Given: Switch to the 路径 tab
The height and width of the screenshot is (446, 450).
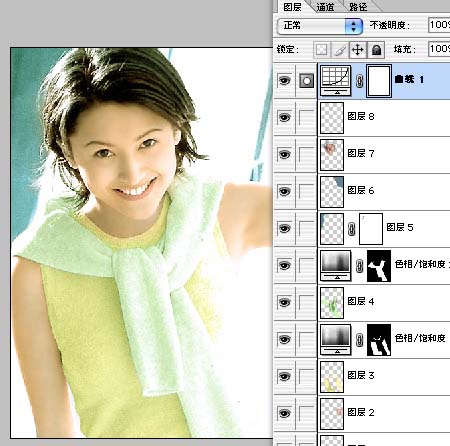Looking at the screenshot, I should (x=358, y=7).
